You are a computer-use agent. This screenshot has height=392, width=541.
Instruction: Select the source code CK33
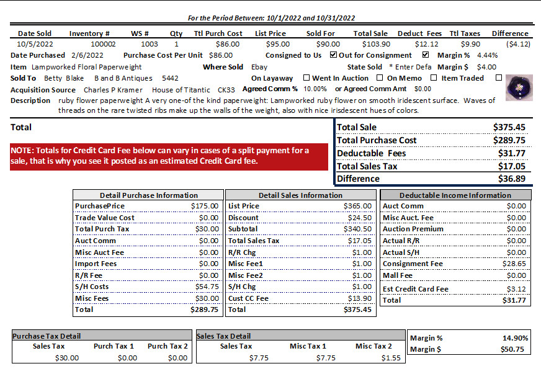226,90
